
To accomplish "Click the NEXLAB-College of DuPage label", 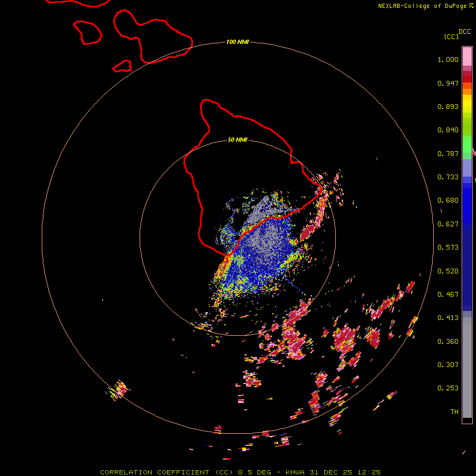I will (423, 6).
